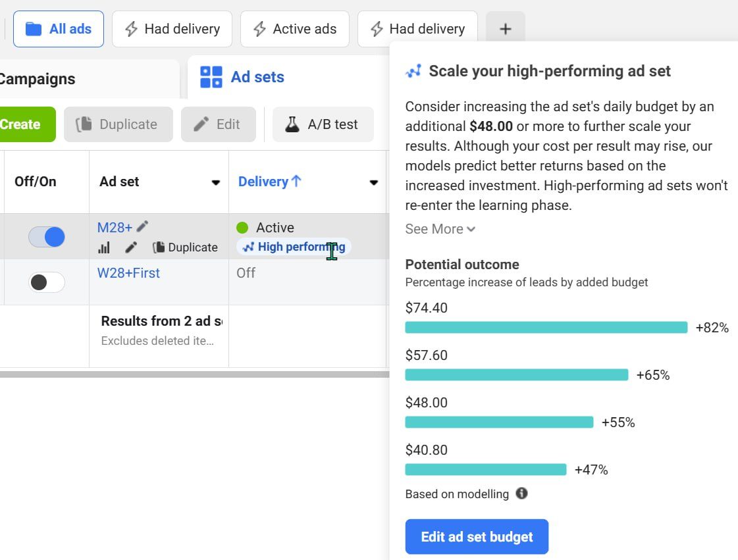Click the High performing badge
Screen dimensions: 738x560
(294, 247)
